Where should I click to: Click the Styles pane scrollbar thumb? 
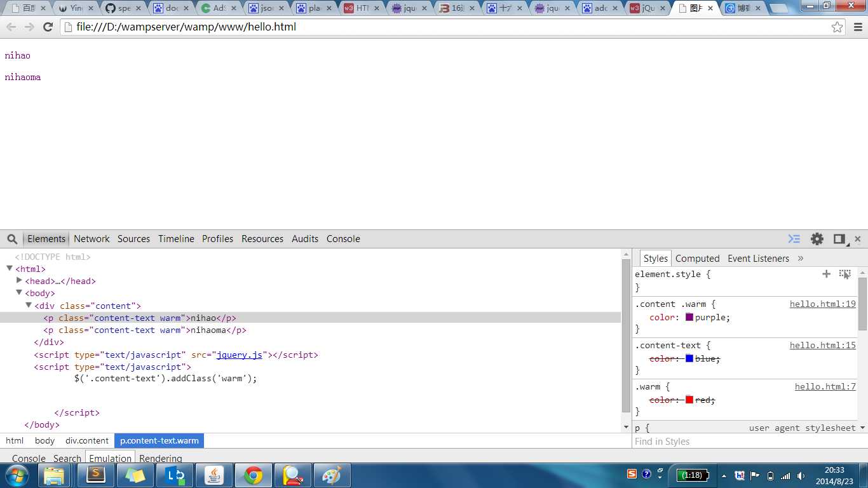point(862,304)
